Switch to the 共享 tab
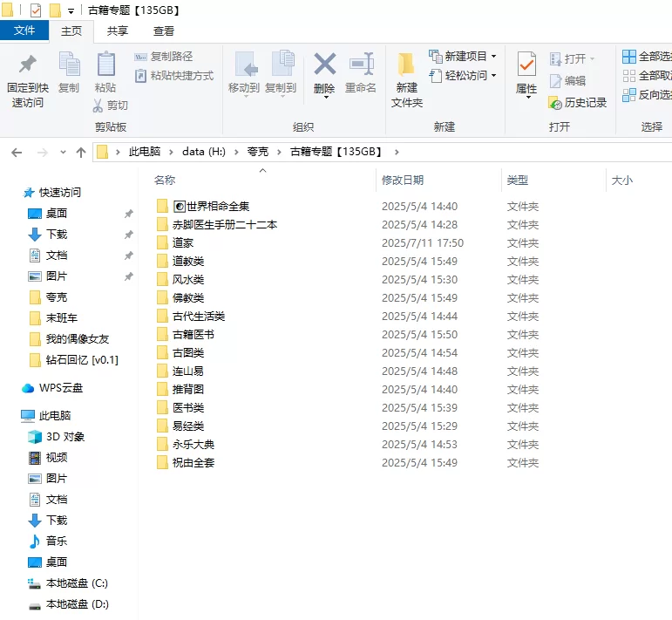Image resolution: width=672 pixels, height=620 pixels. (118, 31)
